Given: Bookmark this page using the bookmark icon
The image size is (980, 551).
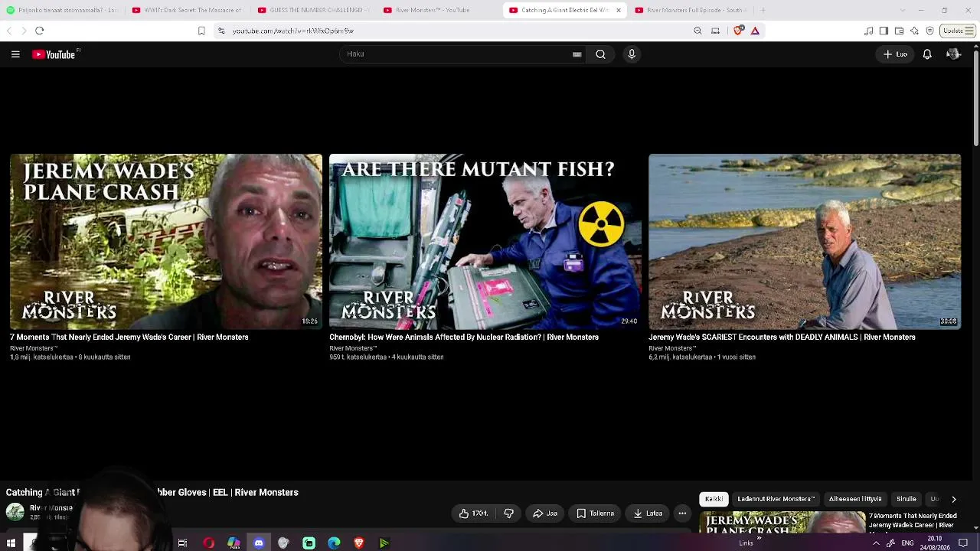Looking at the screenshot, I should coord(201,31).
